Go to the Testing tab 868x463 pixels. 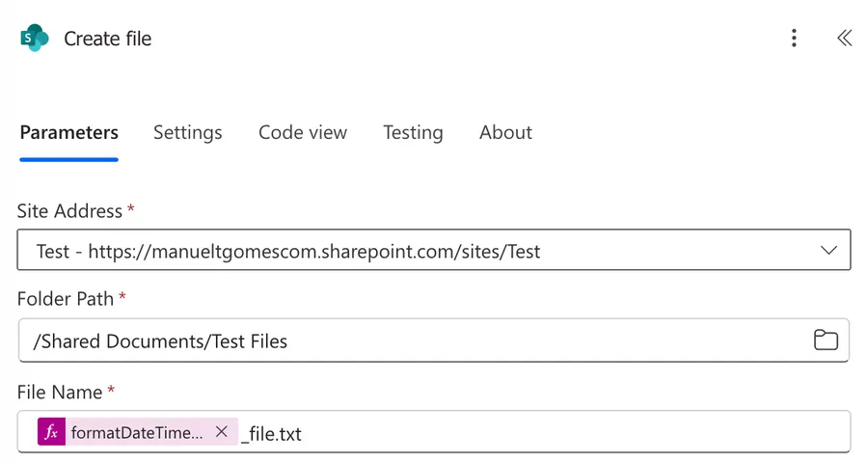coord(413,133)
